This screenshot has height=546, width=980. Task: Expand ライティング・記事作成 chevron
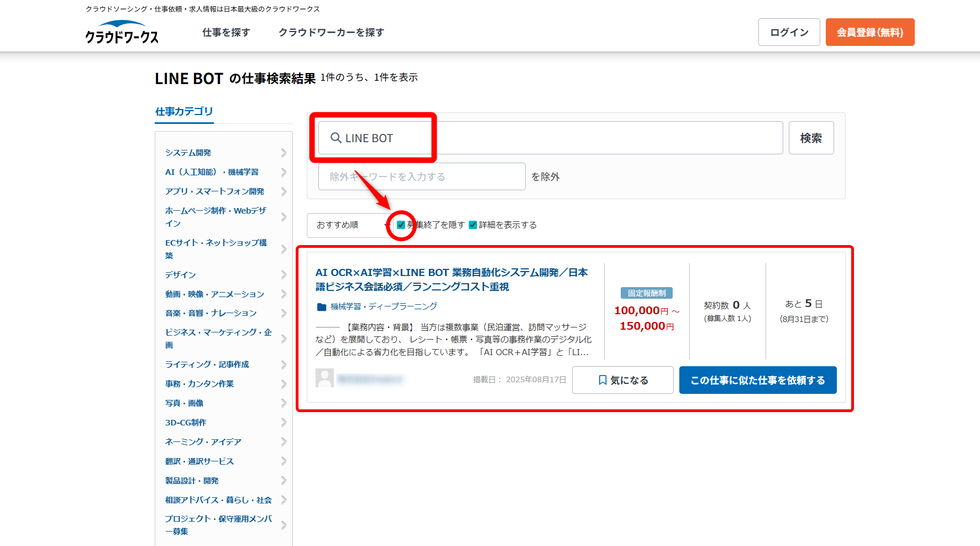(284, 365)
